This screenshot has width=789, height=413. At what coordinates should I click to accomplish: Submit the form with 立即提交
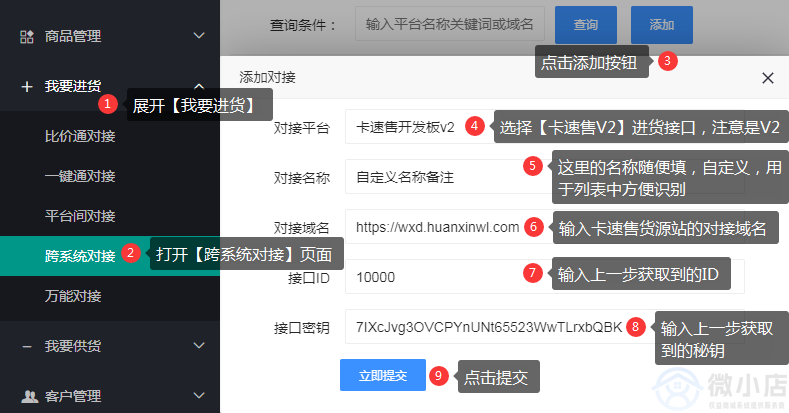tap(383, 375)
